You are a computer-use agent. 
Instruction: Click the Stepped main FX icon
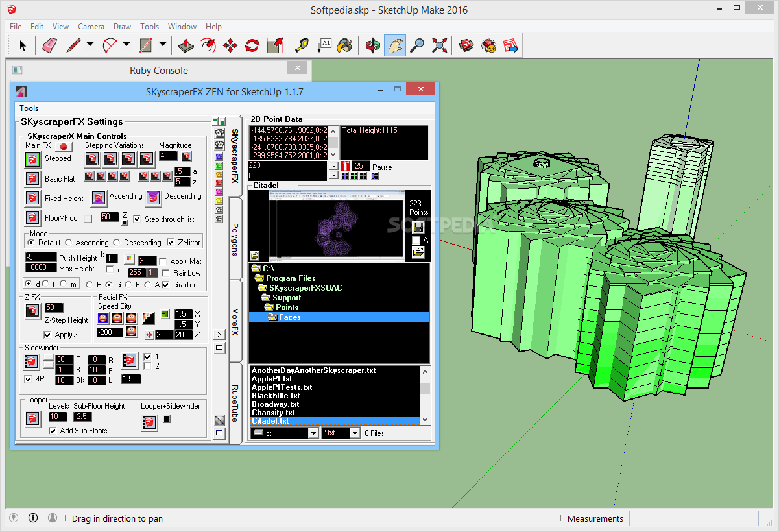point(32,160)
